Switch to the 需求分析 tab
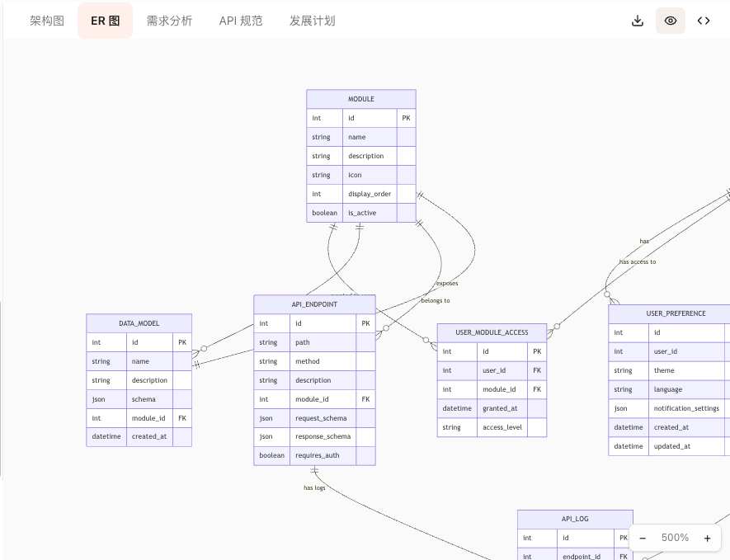Viewport: 730px width, 560px height. pyautogui.click(x=169, y=21)
